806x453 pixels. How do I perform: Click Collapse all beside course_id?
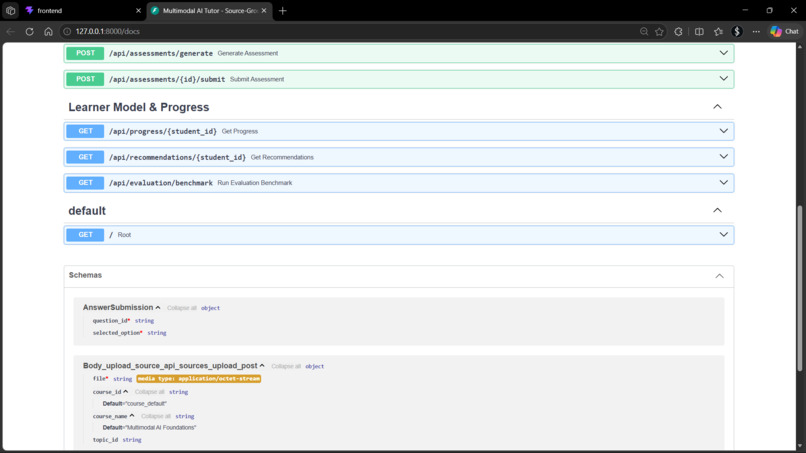(x=150, y=392)
